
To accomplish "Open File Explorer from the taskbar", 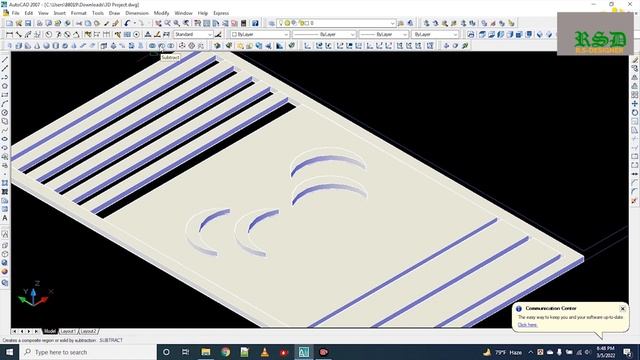I will pyautogui.click(x=206, y=352).
